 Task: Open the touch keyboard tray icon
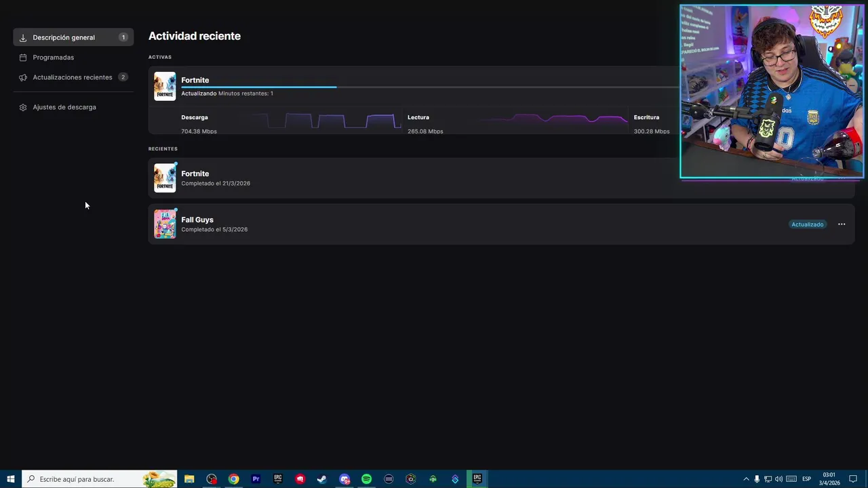click(791, 479)
